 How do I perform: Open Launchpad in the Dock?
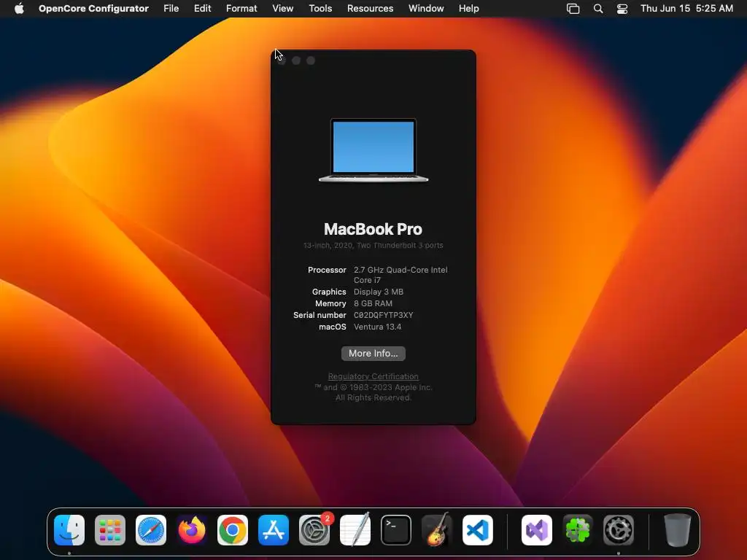pyautogui.click(x=110, y=530)
